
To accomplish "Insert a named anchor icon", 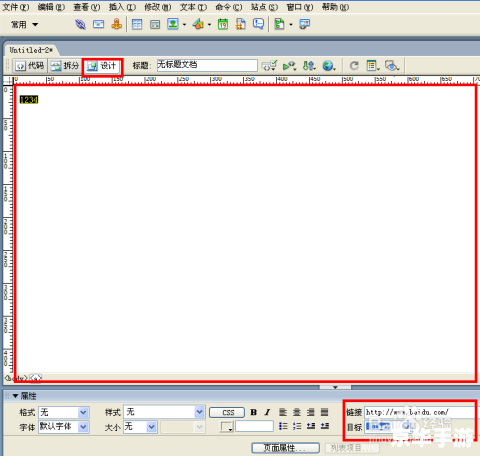I will 116,24.
